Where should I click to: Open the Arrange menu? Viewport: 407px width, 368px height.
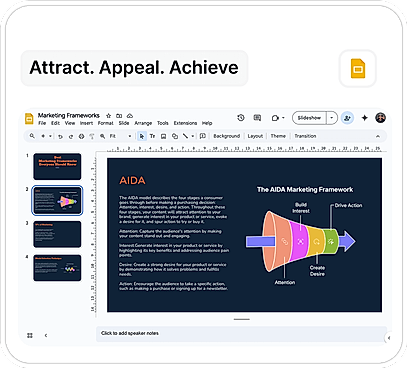click(143, 123)
